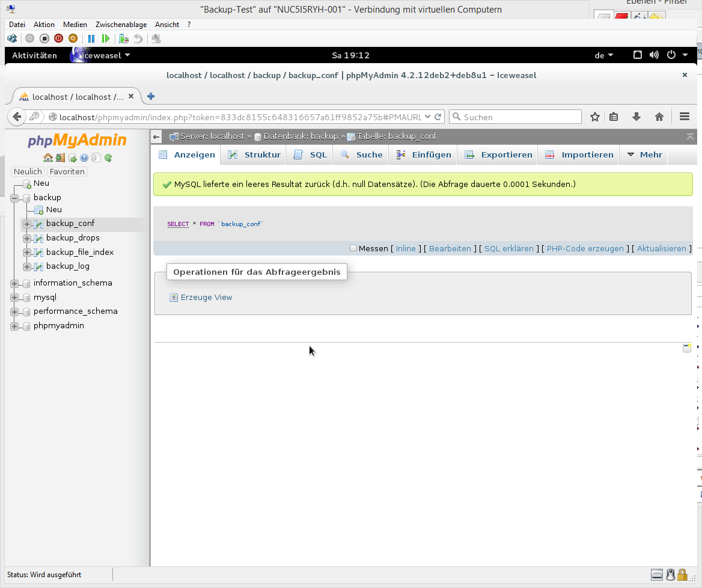Expand the performance_schema database
This screenshot has height=588, width=702.
(14, 311)
